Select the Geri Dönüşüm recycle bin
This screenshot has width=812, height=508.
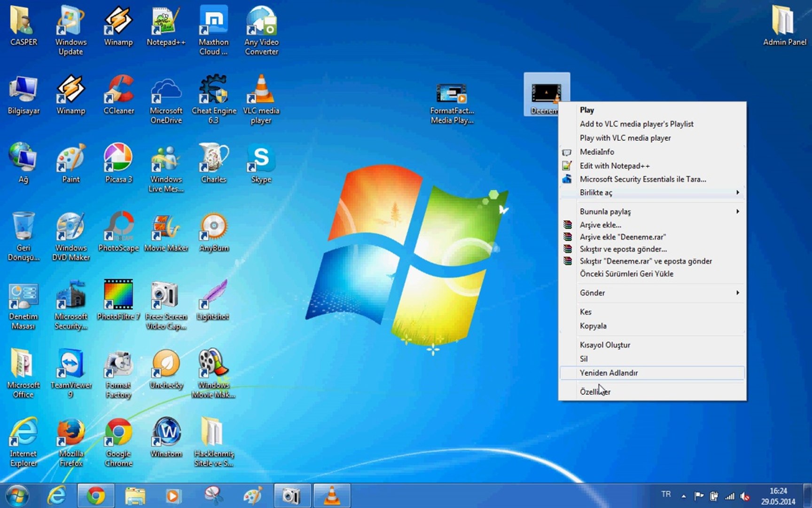(x=23, y=237)
